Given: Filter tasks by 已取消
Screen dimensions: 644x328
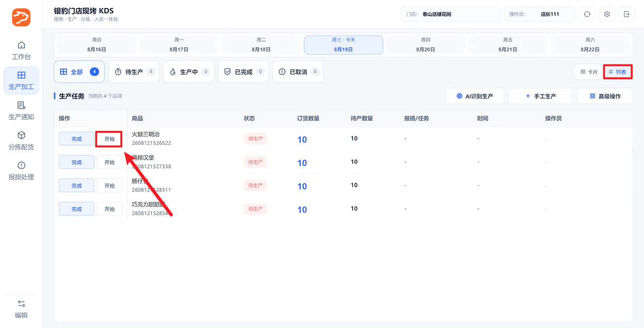Looking at the screenshot, I should (298, 72).
